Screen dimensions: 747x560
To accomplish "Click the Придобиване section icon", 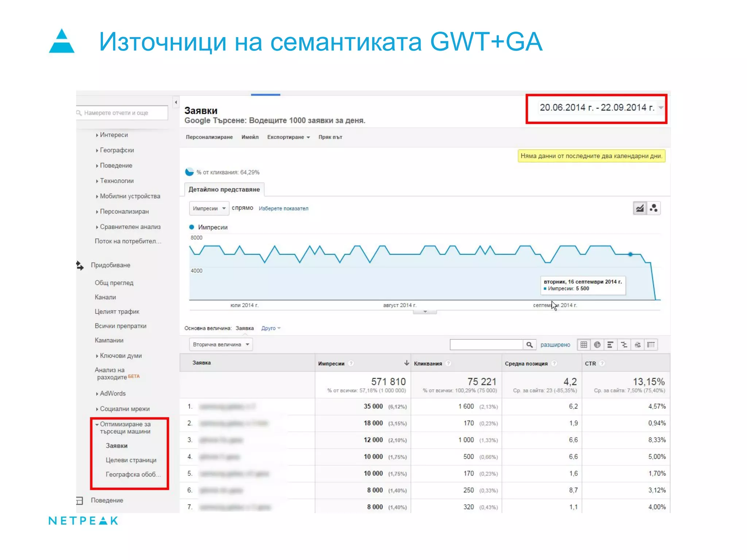I will [x=80, y=265].
